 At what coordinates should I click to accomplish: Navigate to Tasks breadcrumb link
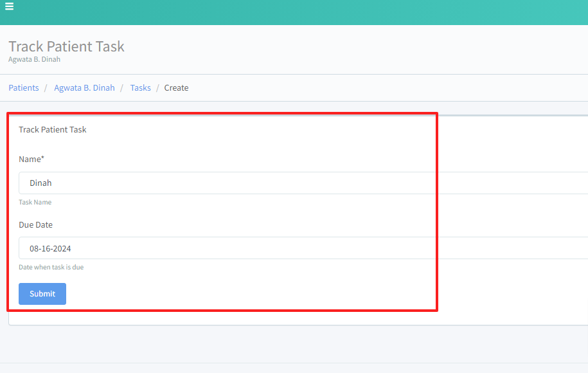tap(140, 88)
